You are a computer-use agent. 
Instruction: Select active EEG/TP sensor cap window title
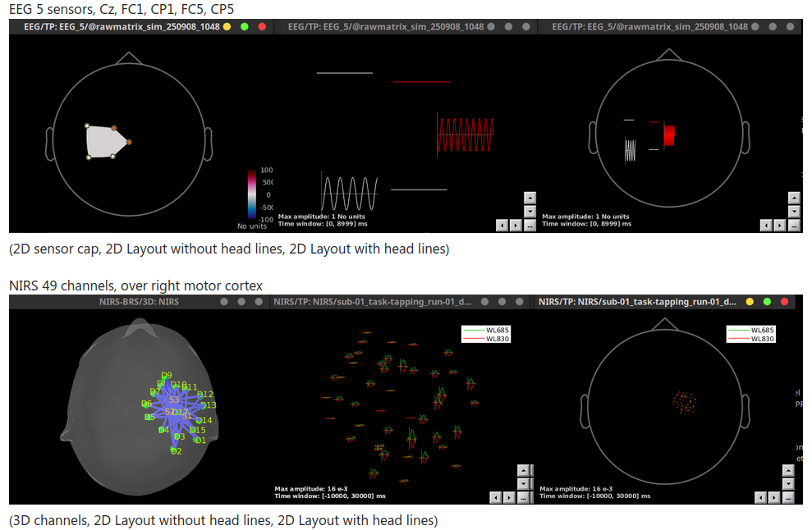point(115,26)
